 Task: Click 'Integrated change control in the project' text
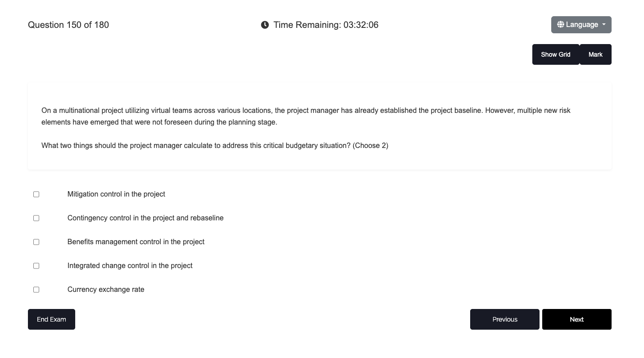[130, 266]
